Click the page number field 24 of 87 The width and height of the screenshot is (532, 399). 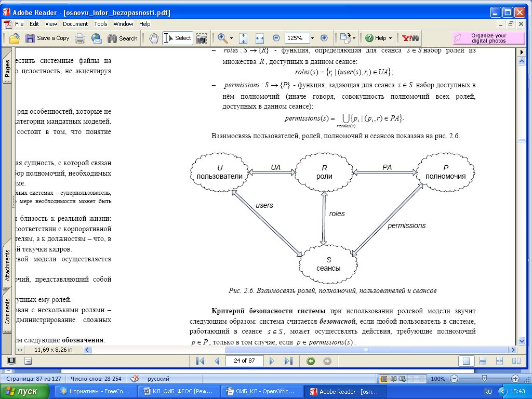coord(244,361)
